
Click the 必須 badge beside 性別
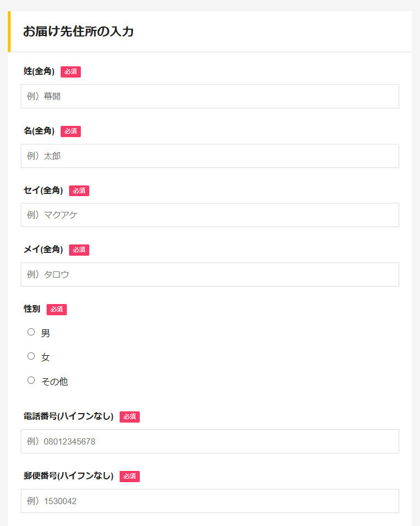57,309
